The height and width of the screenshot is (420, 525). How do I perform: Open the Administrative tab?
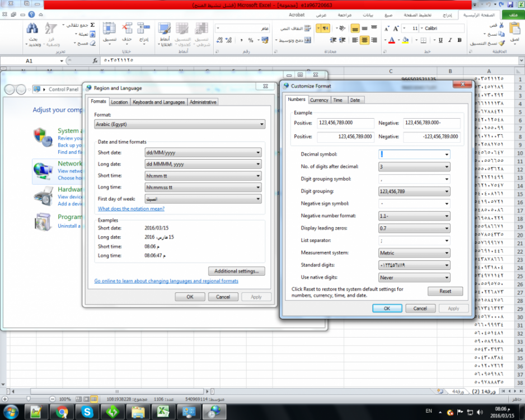(x=203, y=102)
